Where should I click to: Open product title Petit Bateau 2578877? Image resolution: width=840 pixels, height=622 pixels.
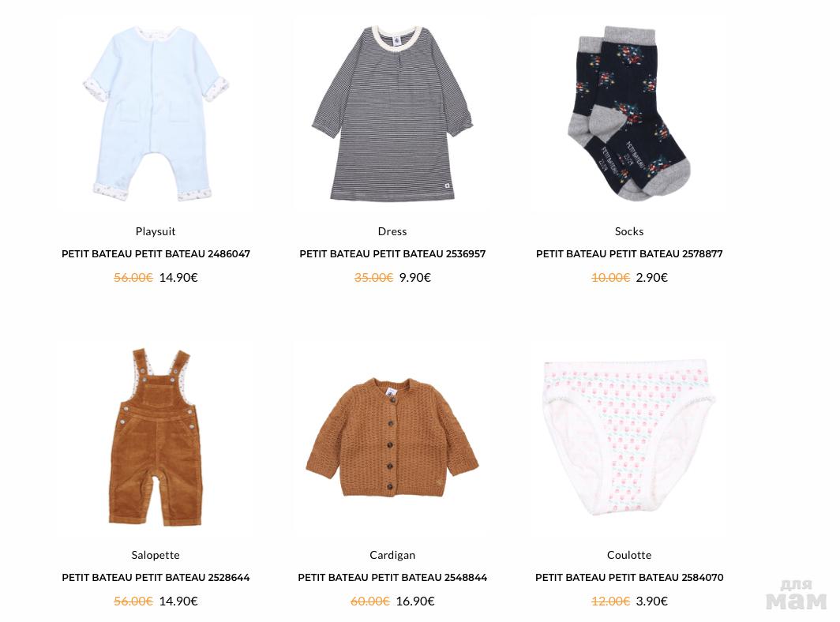[629, 254]
